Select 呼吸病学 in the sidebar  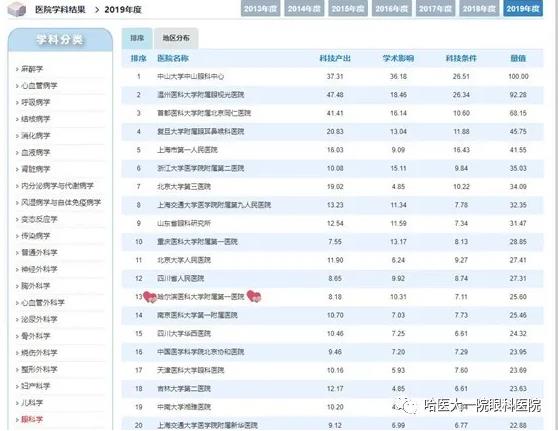point(36,102)
